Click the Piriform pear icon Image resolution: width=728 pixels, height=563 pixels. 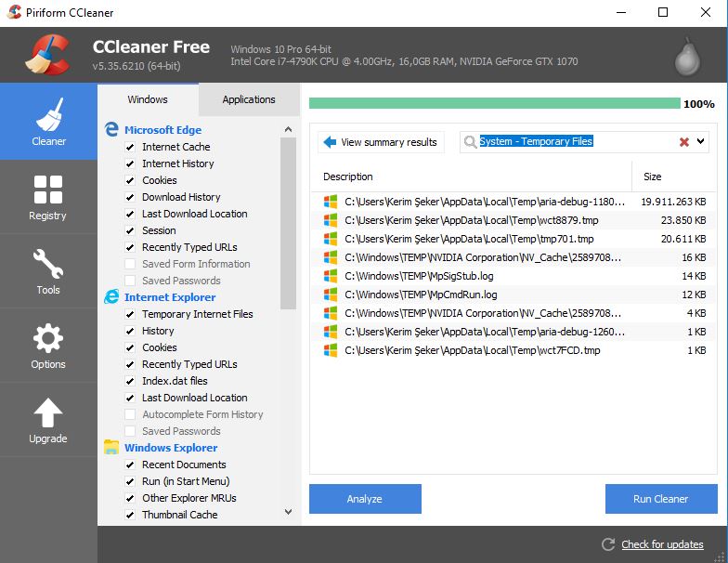[x=687, y=58]
